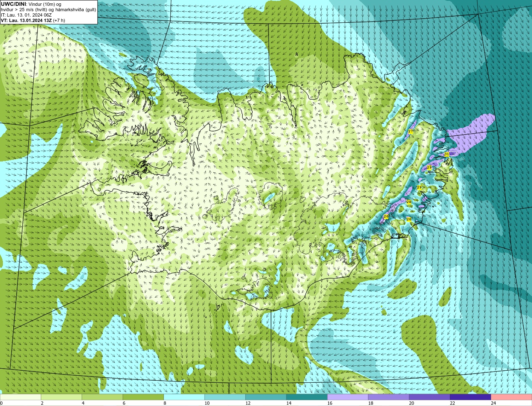Screen dimensions: 532x406
Task: Click the violet 20–22 m/s legend swatch
Action: tap(429, 397)
